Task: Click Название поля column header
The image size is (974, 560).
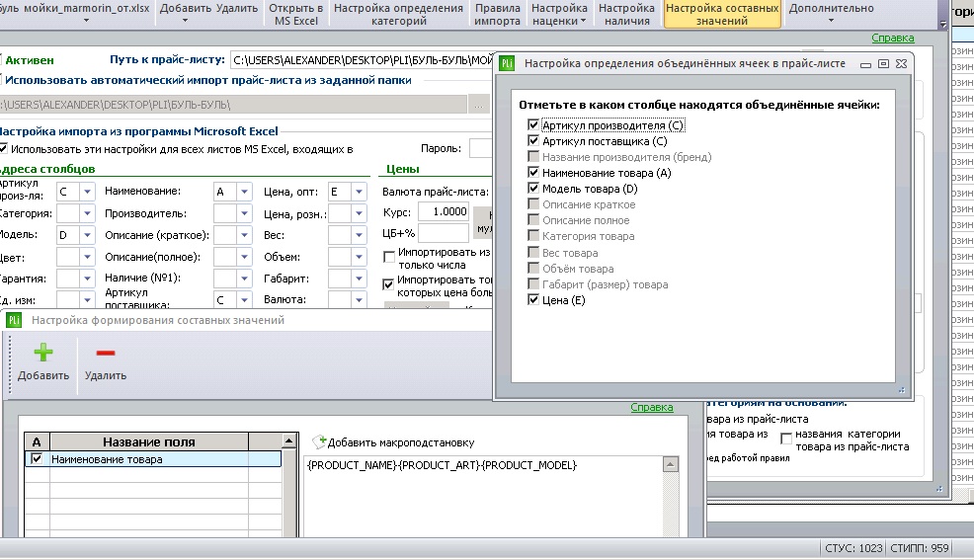Action: click(149, 442)
